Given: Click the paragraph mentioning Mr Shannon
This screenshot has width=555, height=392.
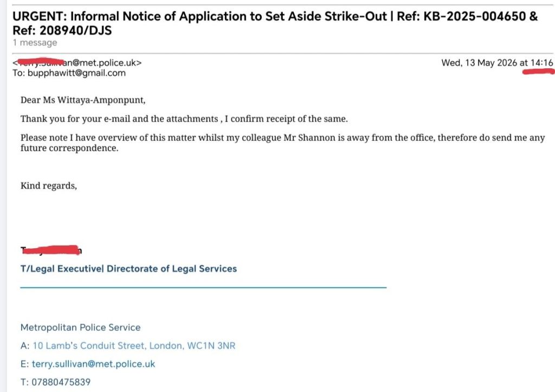Looking at the screenshot, I should pyautogui.click(x=282, y=143).
